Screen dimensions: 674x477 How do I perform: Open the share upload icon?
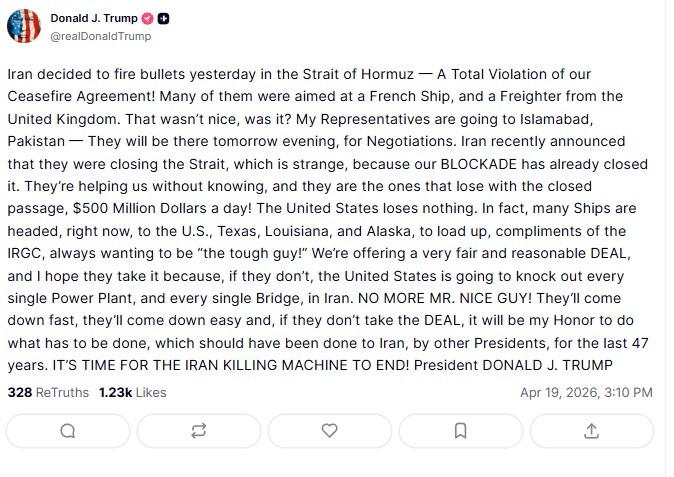pos(591,430)
